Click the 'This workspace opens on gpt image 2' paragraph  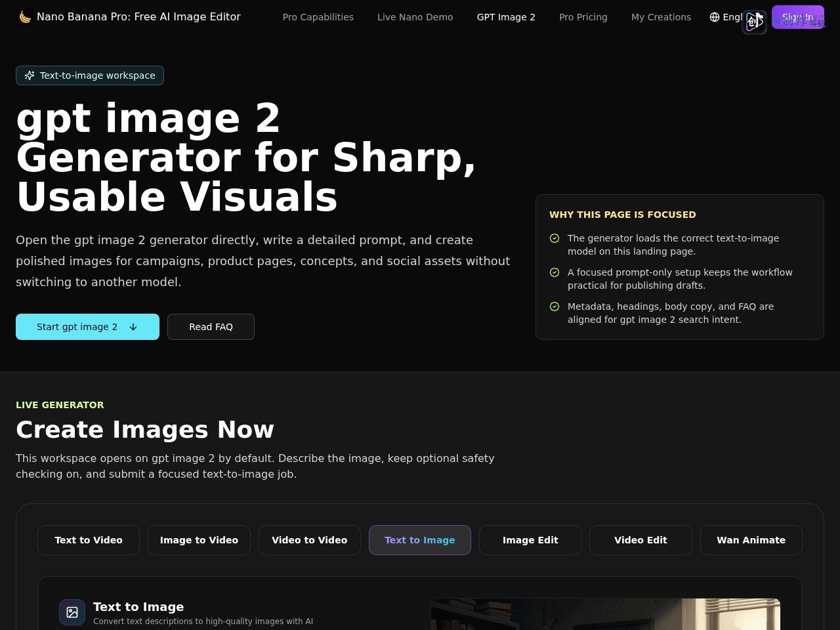point(255,466)
